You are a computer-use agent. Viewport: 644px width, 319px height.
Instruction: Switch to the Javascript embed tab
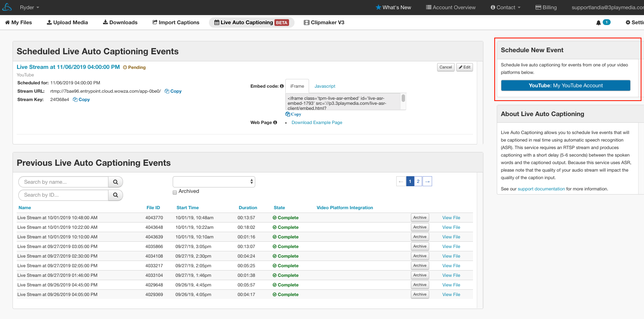click(x=325, y=86)
